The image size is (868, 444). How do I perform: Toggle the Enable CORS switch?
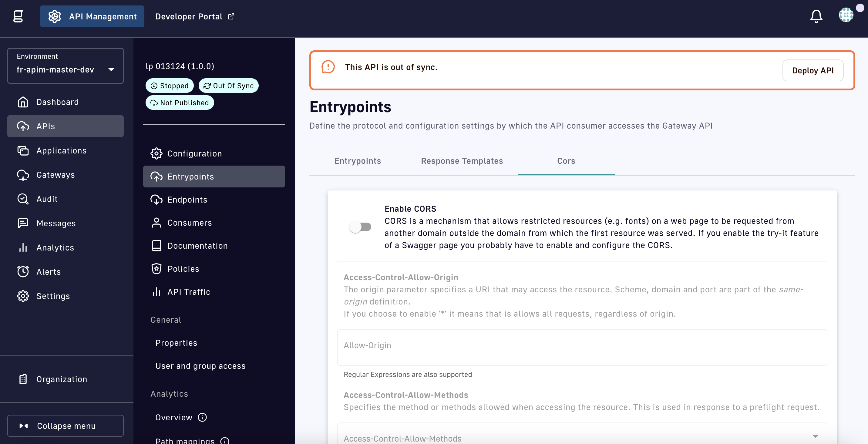point(360,227)
